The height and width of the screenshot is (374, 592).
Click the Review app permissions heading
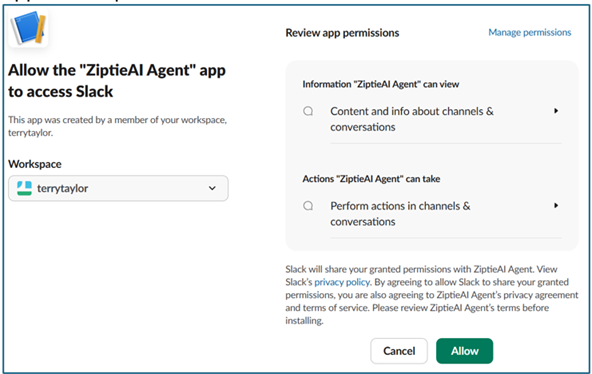tap(342, 33)
